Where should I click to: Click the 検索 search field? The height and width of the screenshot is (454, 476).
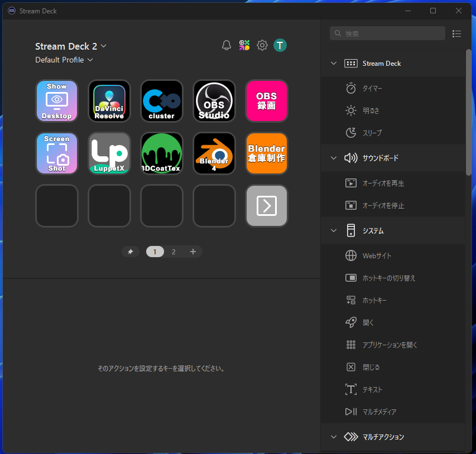[x=387, y=33]
